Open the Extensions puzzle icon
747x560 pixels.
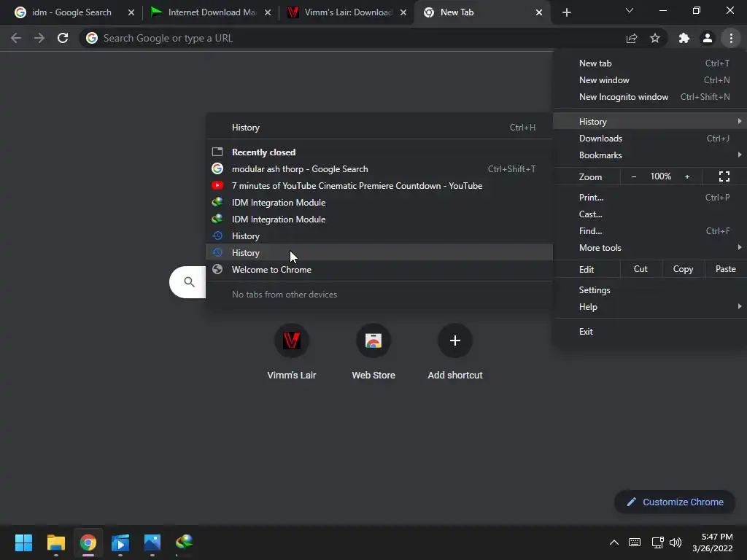coord(684,38)
